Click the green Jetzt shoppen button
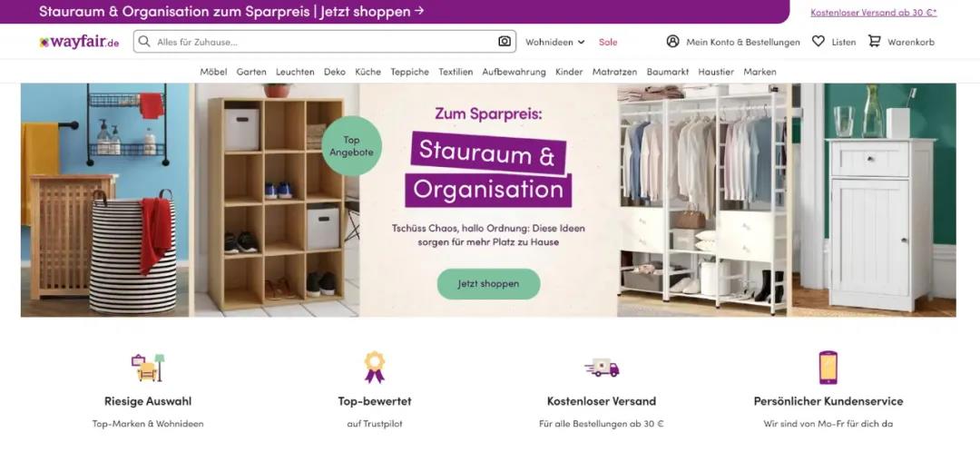 488,284
